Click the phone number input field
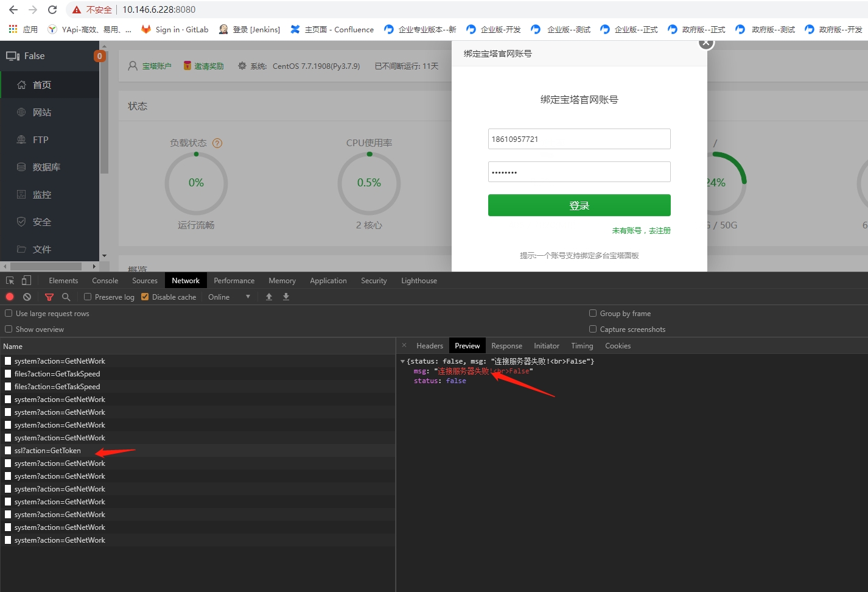The image size is (868, 592). coord(579,139)
